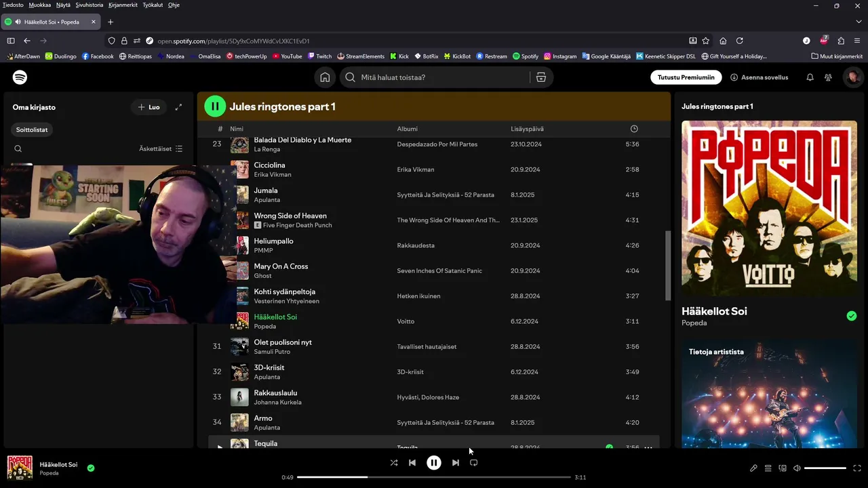Image resolution: width=868 pixels, height=488 pixels.
Task: Select the Olet puolisoni nyt track
Action: coord(283,342)
